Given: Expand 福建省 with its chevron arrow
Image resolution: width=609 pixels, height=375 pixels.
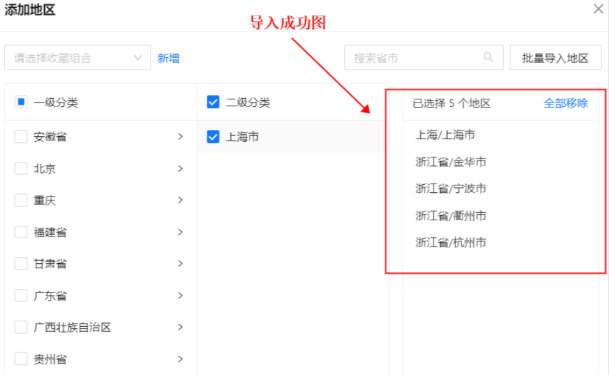Looking at the screenshot, I should [x=180, y=232].
